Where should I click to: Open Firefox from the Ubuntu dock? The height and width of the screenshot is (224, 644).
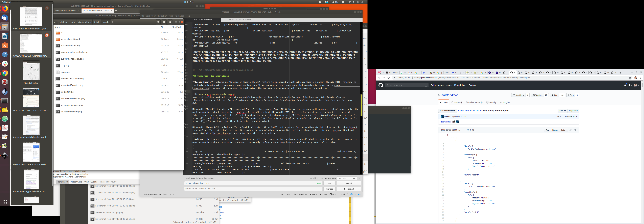coord(5,9)
